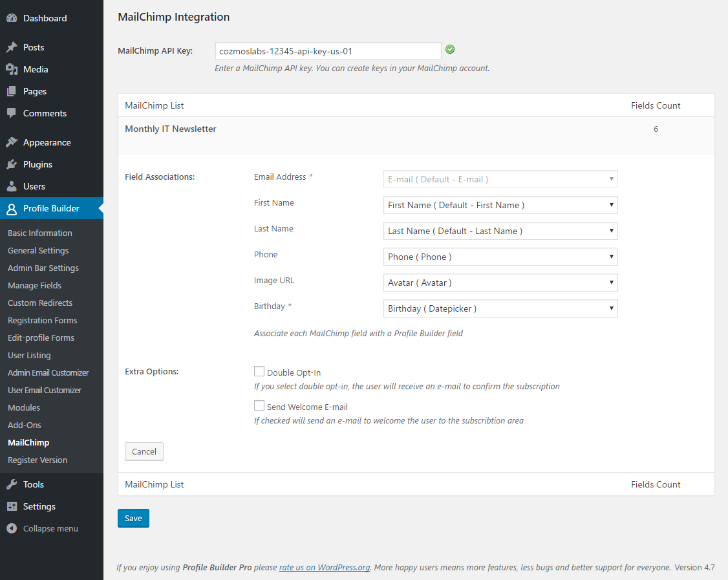Open Register Version submenu

pyautogui.click(x=37, y=460)
